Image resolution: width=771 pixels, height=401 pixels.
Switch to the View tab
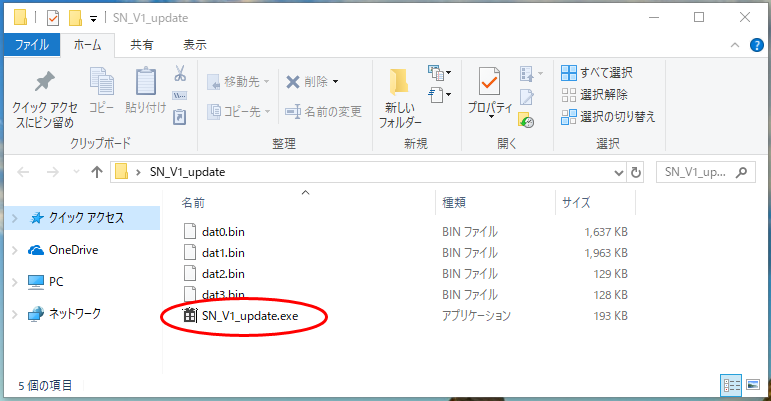195,45
